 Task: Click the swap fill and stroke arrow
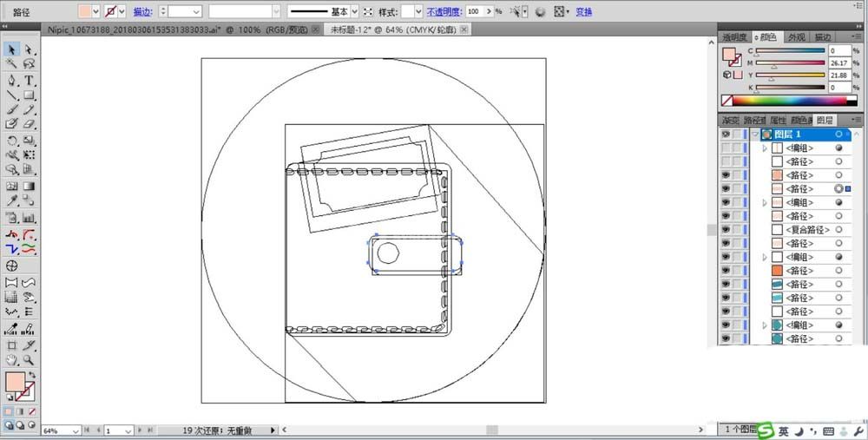[31, 376]
